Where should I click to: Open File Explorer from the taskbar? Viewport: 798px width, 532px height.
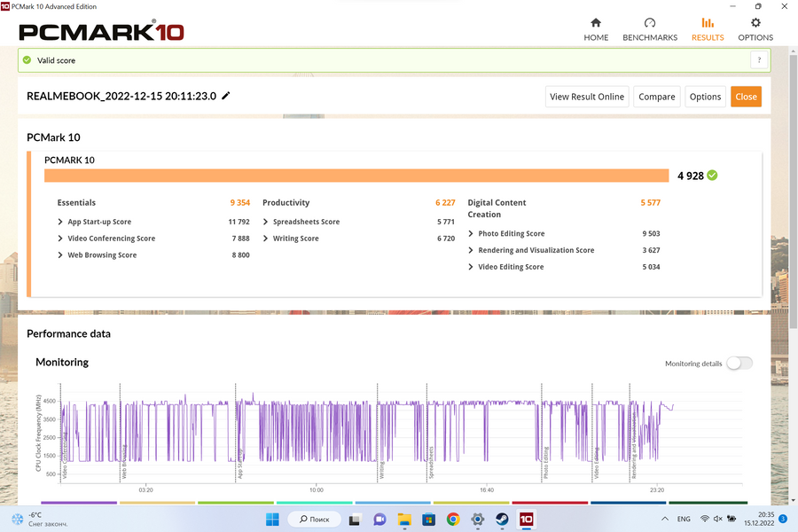pyautogui.click(x=404, y=519)
